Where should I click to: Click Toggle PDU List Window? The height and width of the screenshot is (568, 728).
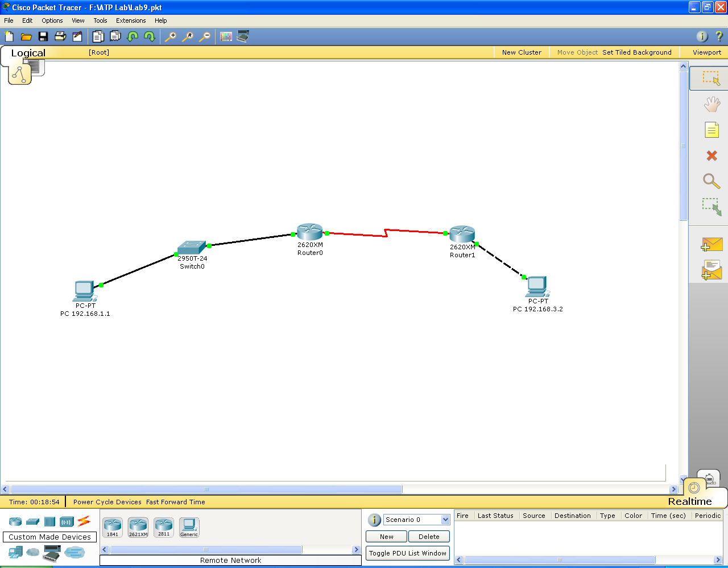[x=408, y=553]
